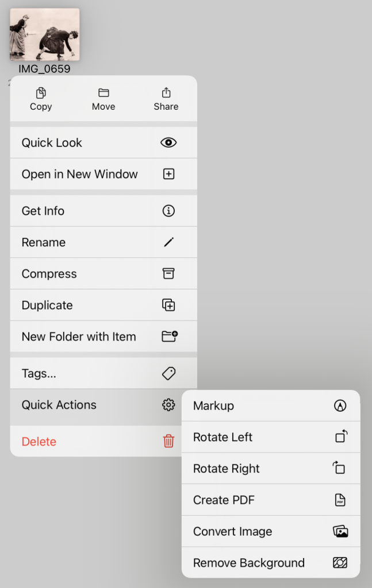Click the Compress archive box icon
372x588 pixels.
[x=168, y=274]
